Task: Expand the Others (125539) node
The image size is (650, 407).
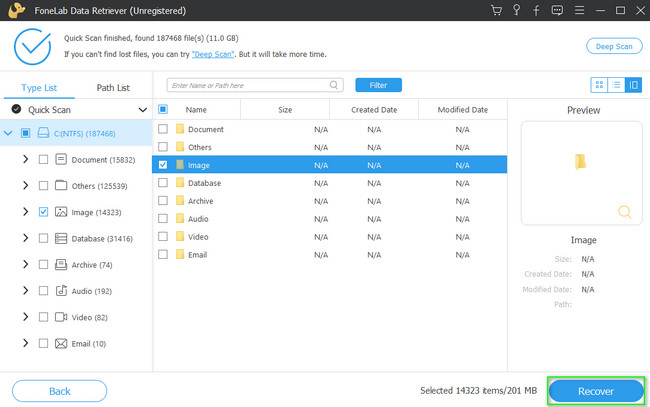Action: pos(25,185)
